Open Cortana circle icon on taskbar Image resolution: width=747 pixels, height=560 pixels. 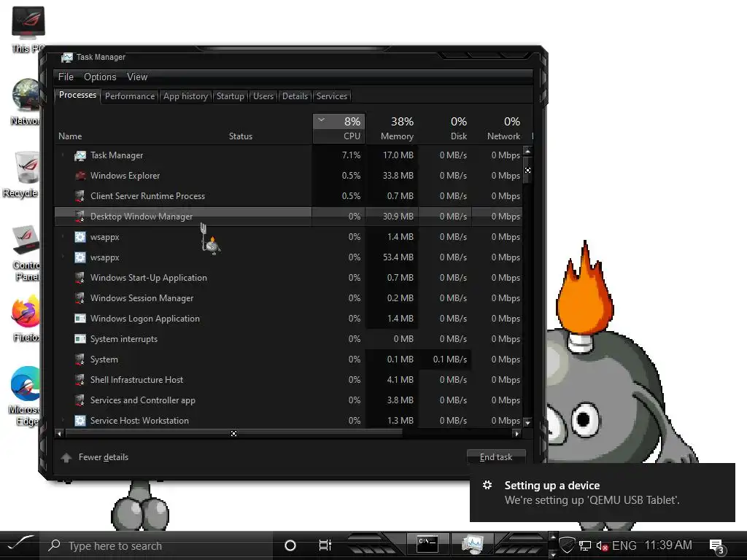[x=290, y=545]
